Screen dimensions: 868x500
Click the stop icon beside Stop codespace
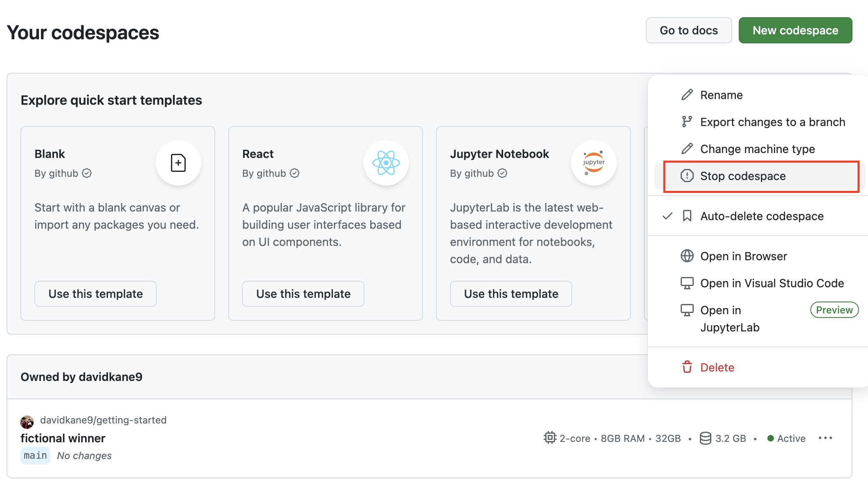tap(687, 176)
